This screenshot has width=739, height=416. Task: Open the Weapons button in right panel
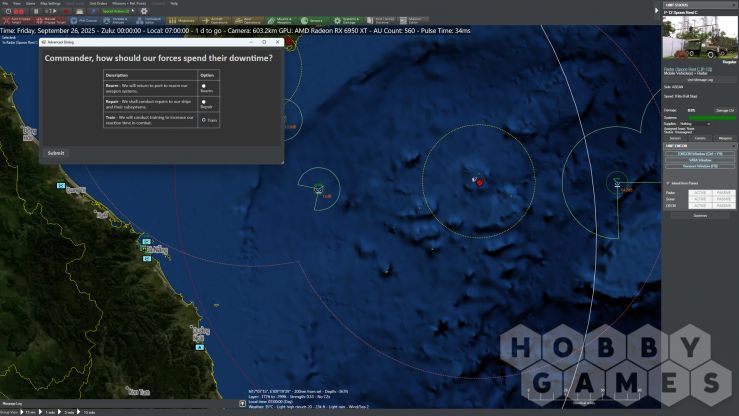tap(725, 138)
